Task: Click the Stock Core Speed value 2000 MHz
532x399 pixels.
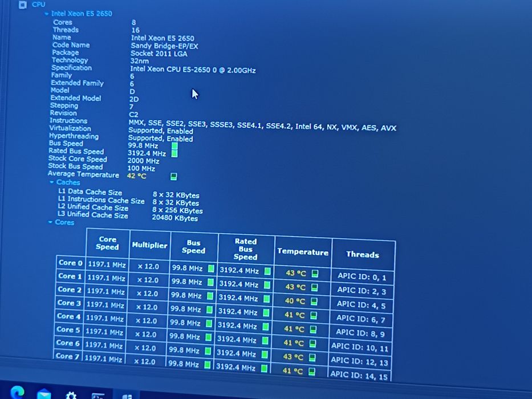Action: pyautogui.click(x=143, y=161)
